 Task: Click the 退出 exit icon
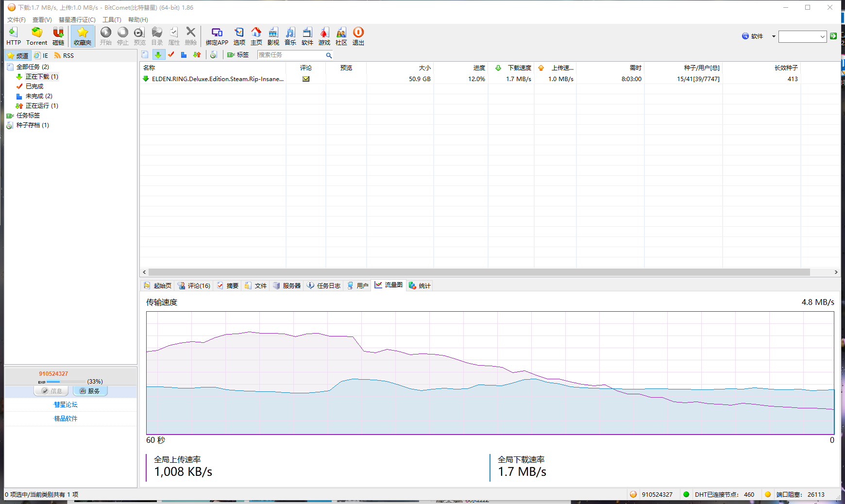coord(358,36)
